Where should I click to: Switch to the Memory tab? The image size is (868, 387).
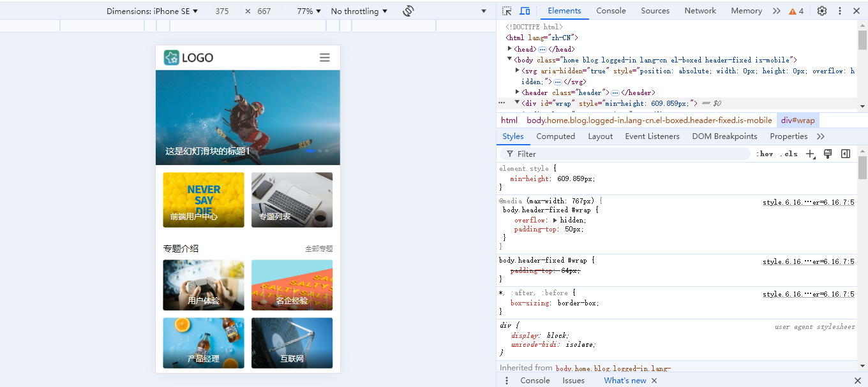[746, 11]
